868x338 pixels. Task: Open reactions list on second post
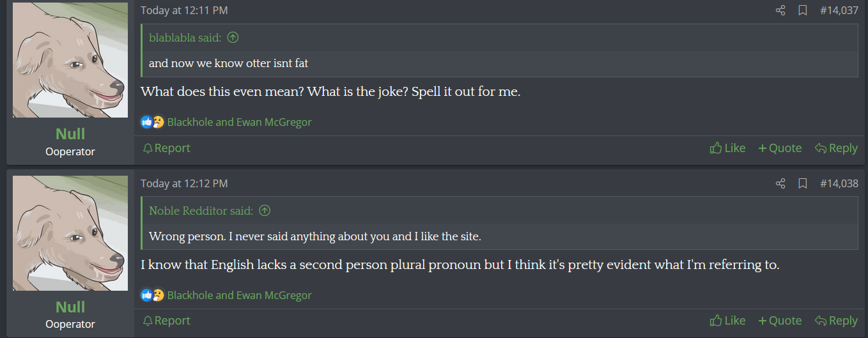239,295
